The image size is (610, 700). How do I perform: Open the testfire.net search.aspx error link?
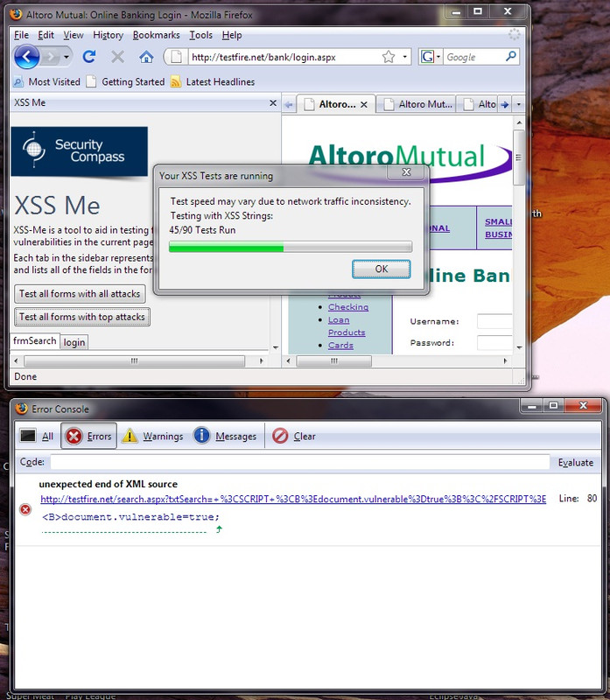click(293, 499)
